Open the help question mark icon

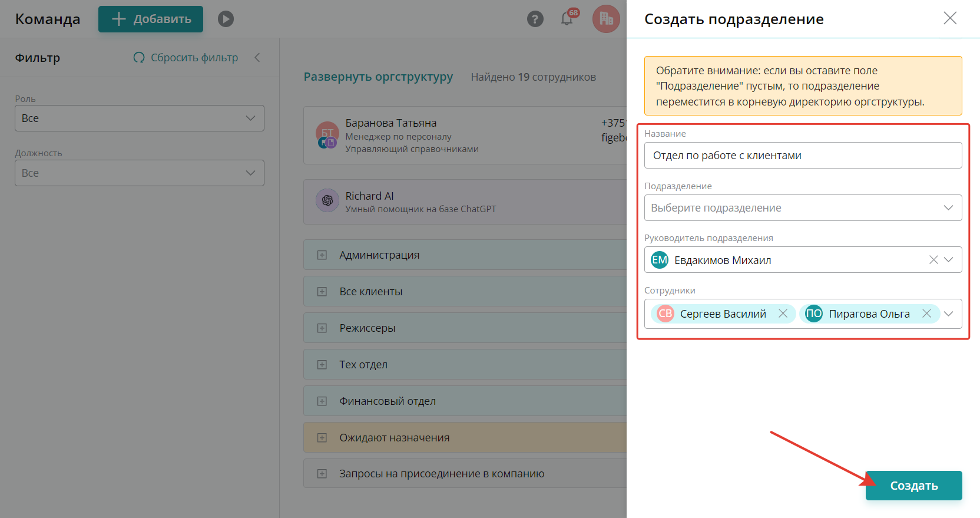click(x=535, y=19)
